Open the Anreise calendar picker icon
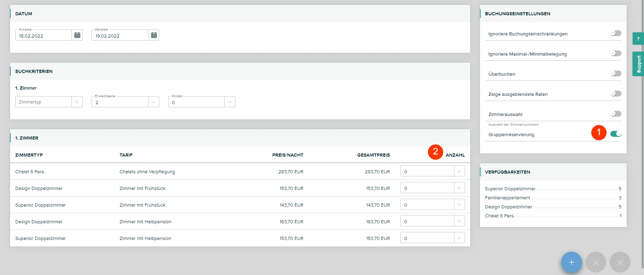644x275 pixels. (x=77, y=35)
